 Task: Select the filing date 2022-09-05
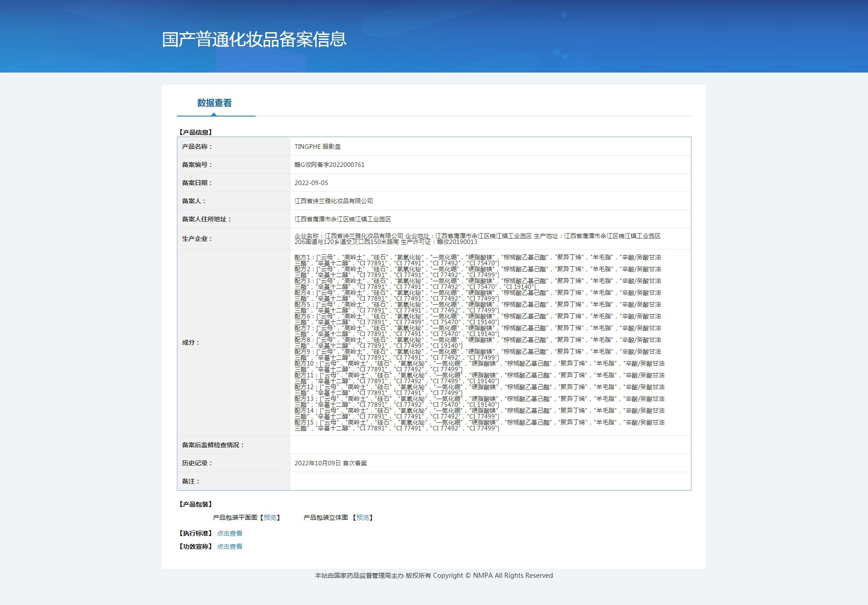(311, 183)
